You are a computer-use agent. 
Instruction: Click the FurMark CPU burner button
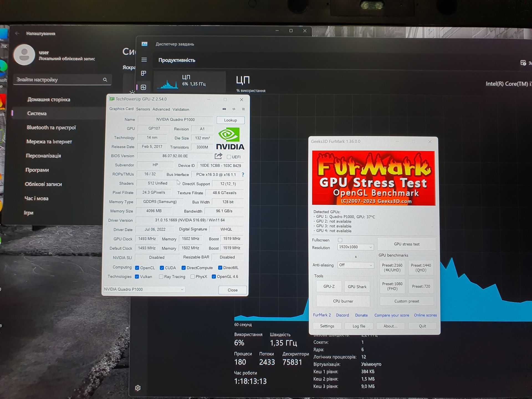(343, 301)
